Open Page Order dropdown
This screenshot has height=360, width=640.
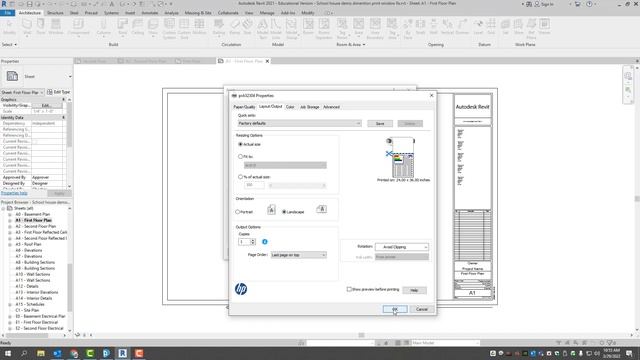point(298,255)
